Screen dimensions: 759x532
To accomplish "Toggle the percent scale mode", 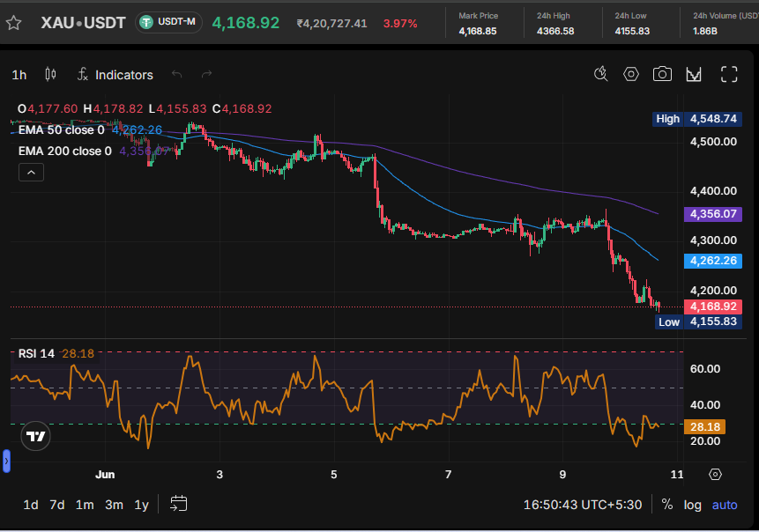I will (x=667, y=505).
